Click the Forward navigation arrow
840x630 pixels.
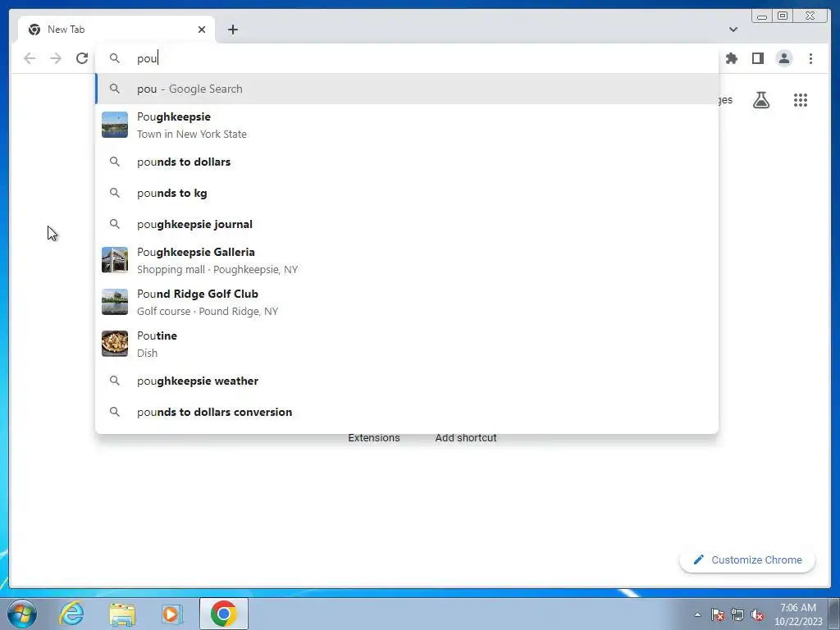(x=56, y=58)
